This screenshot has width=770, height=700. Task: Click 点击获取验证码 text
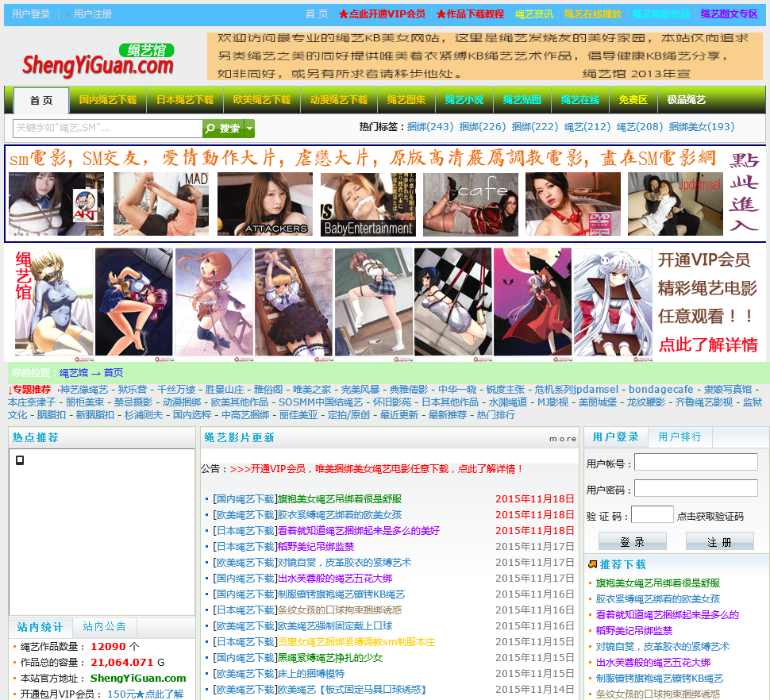pyautogui.click(x=710, y=517)
